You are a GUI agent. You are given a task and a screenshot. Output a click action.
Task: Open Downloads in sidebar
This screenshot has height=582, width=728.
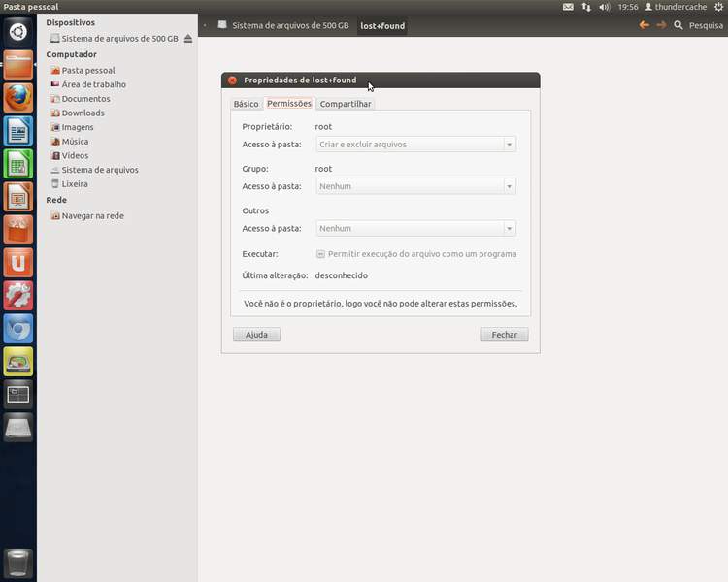[78, 113]
